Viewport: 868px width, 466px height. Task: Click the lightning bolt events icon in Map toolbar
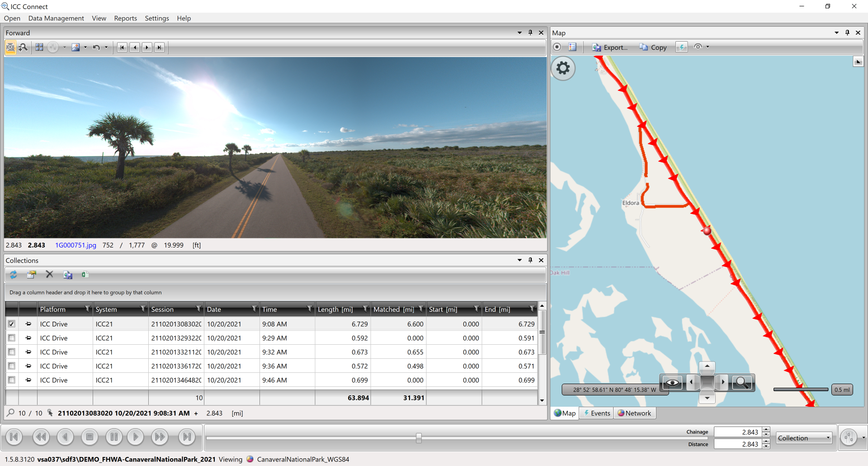pyautogui.click(x=681, y=47)
